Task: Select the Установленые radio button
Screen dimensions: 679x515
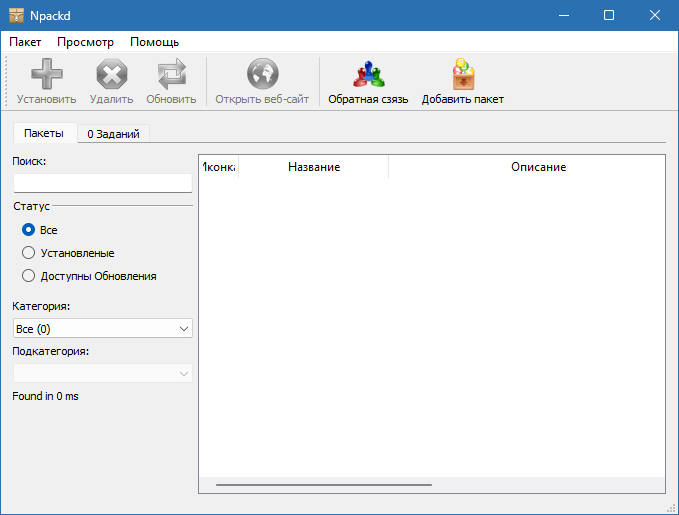Action: tap(29, 253)
